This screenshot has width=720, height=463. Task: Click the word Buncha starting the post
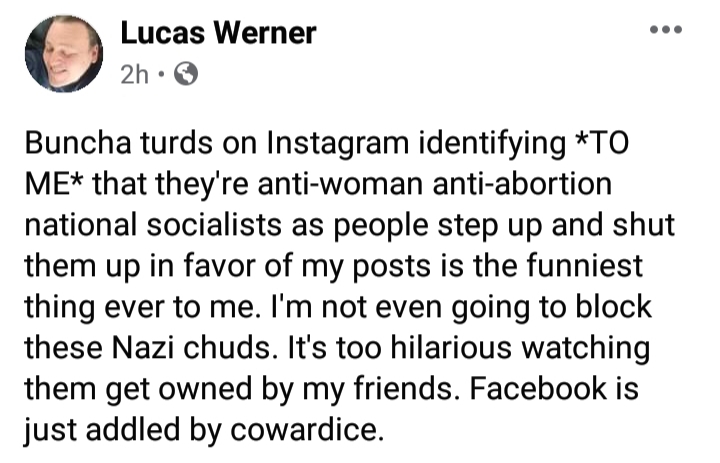pos(78,143)
